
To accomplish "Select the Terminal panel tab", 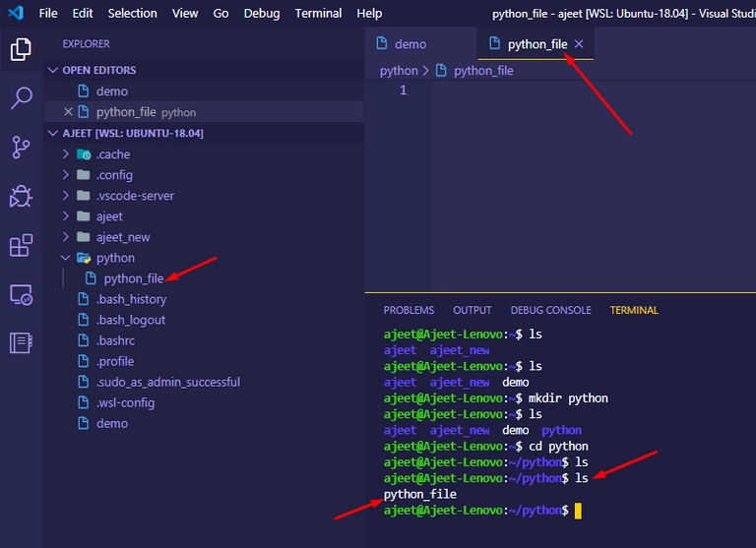I will click(x=634, y=310).
